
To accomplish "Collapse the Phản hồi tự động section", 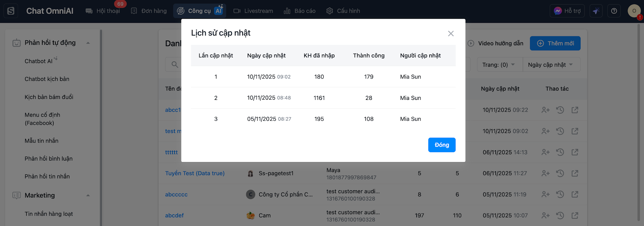I will 88,43.
